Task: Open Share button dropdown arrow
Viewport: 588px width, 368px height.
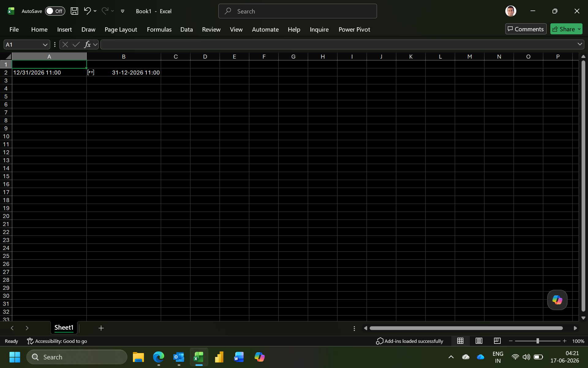Action: tap(579, 29)
